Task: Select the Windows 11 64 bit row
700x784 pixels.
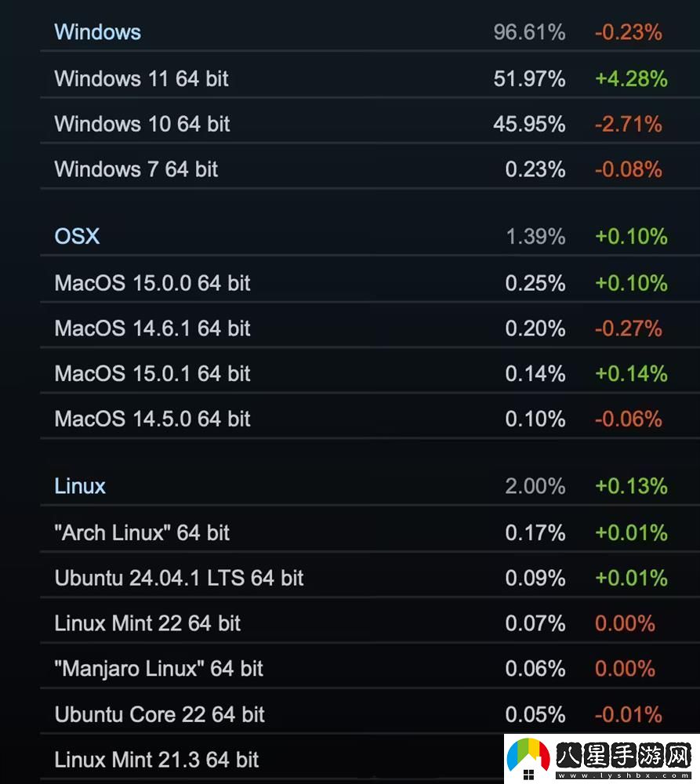Action: (x=142, y=78)
